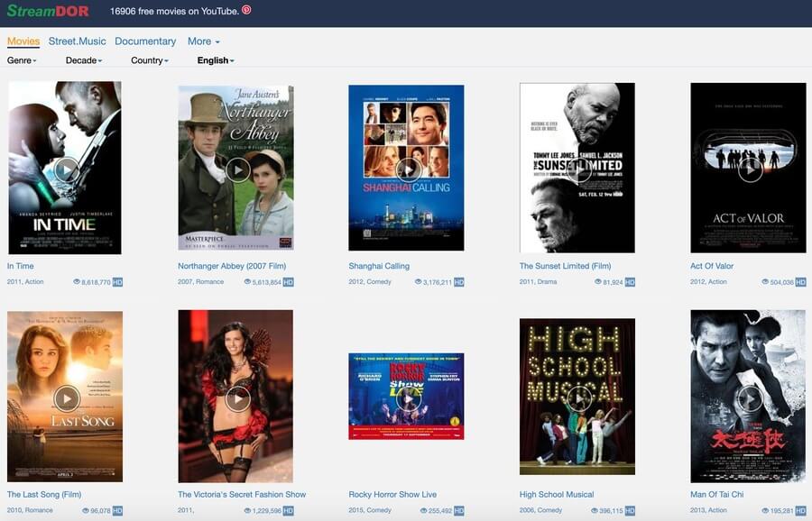Click view count eye icon for In Time

pos(77,282)
